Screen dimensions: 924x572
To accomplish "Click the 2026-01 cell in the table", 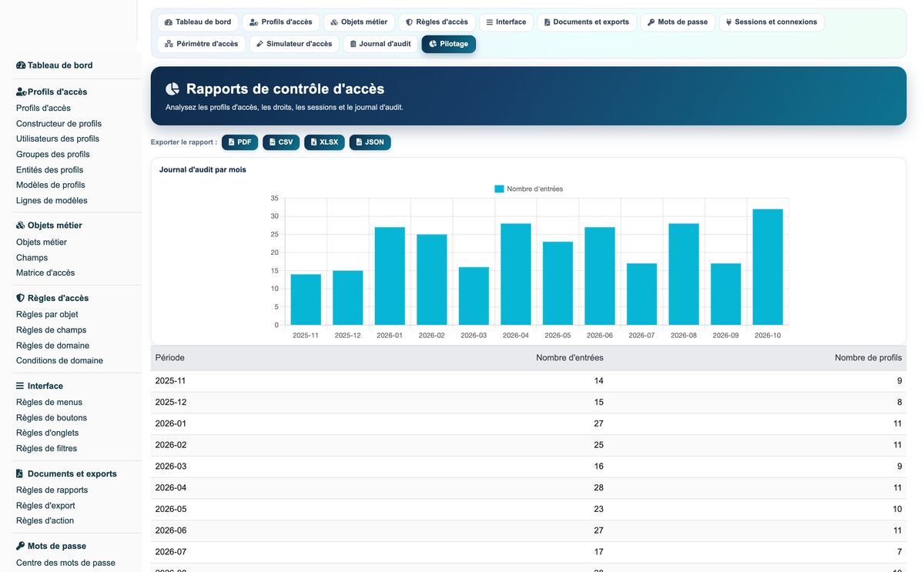I will coord(171,423).
